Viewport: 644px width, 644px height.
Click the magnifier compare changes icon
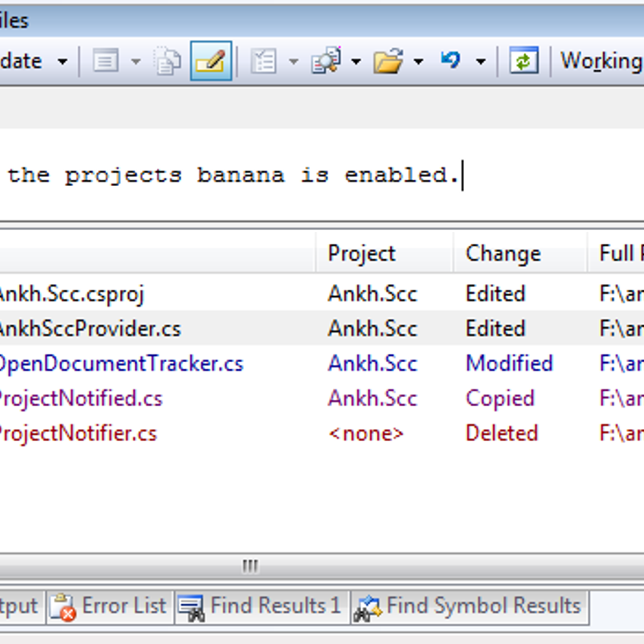(x=326, y=61)
